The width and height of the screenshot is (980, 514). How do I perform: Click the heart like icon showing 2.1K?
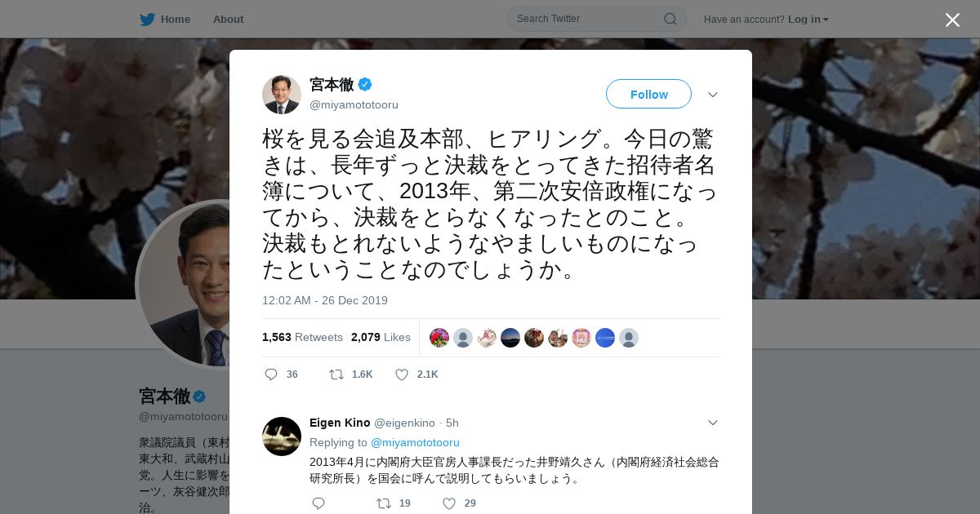pos(402,374)
